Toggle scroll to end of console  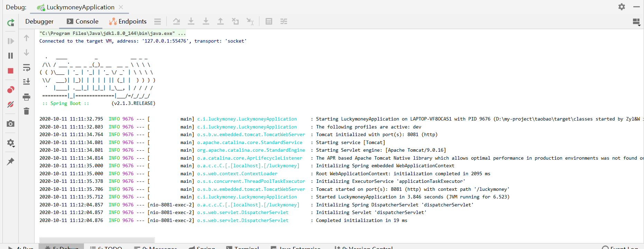tap(27, 82)
